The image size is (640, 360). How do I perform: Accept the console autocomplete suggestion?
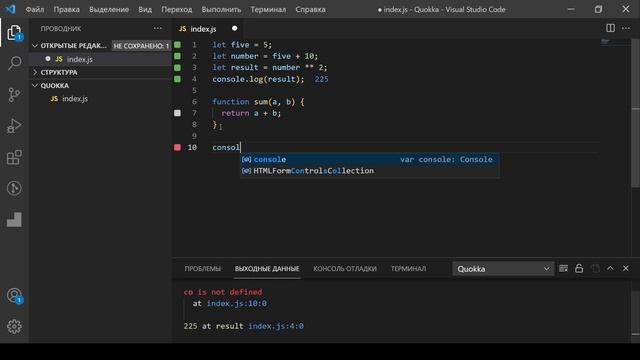[369, 159]
